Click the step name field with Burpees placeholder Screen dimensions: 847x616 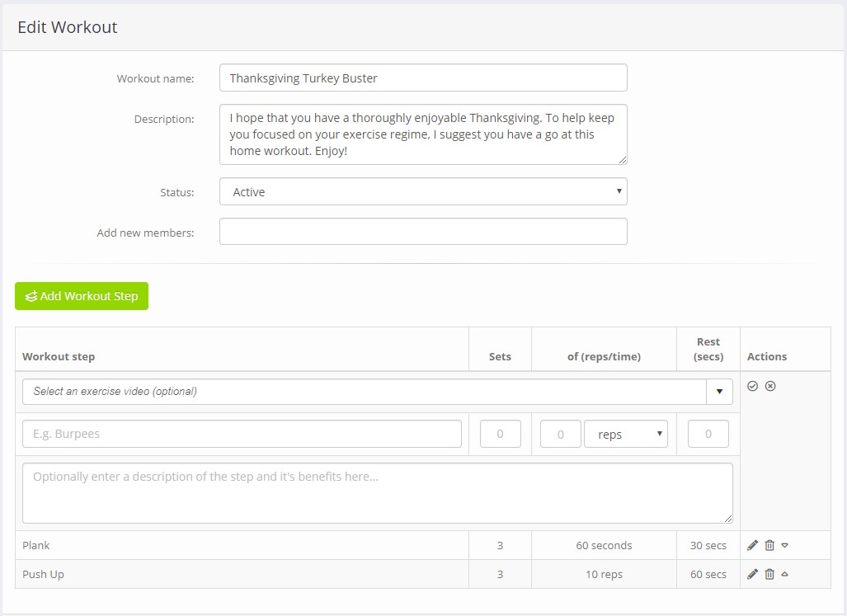click(242, 434)
